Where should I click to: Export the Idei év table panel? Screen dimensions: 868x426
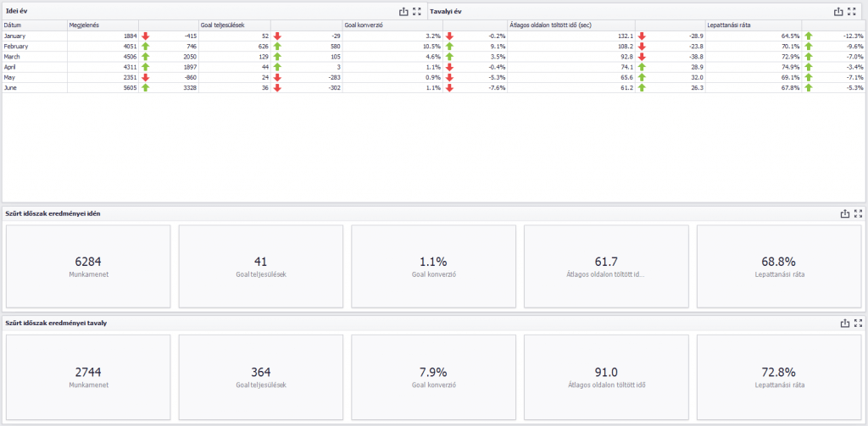pos(403,11)
